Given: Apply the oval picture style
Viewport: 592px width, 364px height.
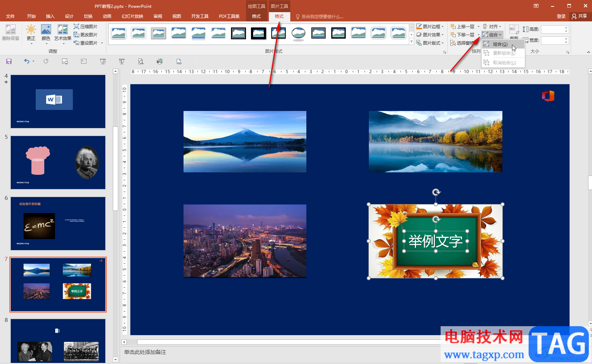Looking at the screenshot, I should pos(298,33).
